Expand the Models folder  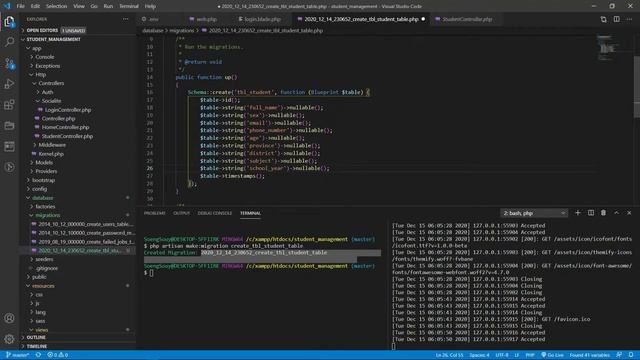point(44,162)
